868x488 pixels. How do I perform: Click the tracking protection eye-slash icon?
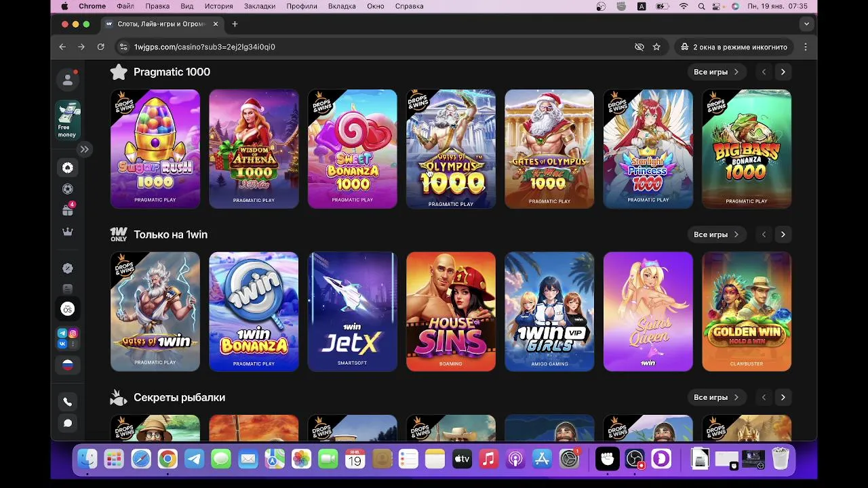click(639, 47)
